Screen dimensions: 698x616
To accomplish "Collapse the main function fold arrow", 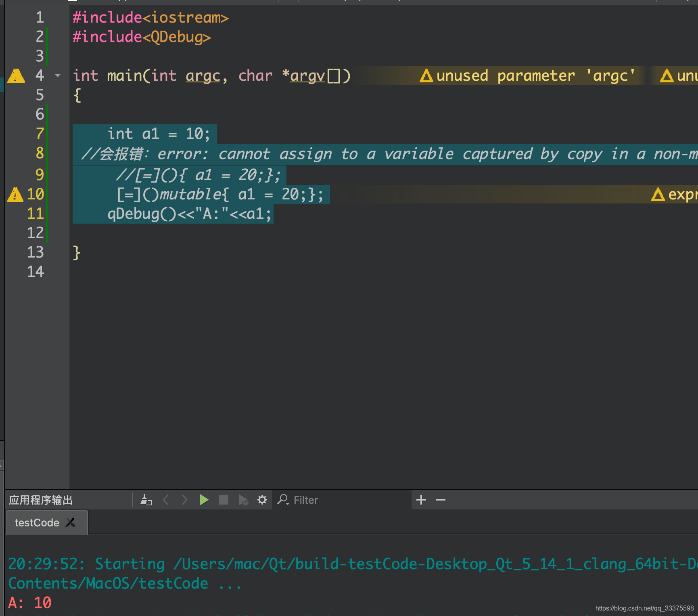I will click(58, 75).
